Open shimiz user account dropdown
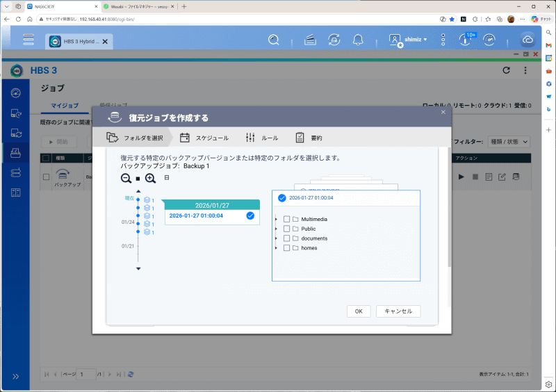Viewport: 556px width, 392px height. [408, 40]
